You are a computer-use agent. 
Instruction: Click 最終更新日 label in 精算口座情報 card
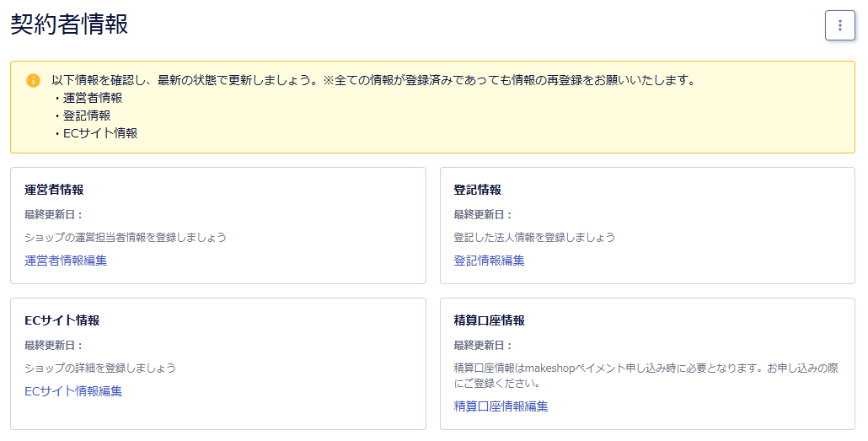[x=483, y=346]
